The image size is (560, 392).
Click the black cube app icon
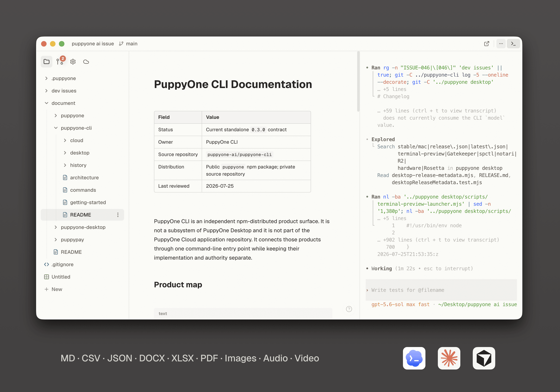(x=484, y=358)
